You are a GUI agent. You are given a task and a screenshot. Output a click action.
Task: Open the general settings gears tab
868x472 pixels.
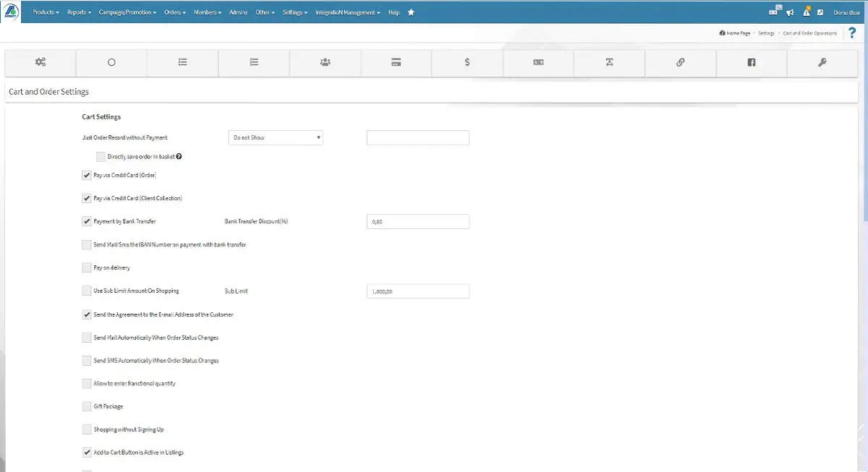41,62
